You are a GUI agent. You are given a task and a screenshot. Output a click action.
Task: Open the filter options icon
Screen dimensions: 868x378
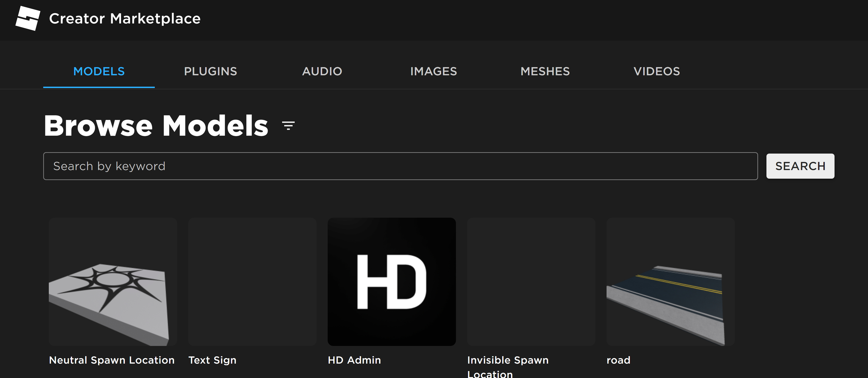tap(288, 126)
